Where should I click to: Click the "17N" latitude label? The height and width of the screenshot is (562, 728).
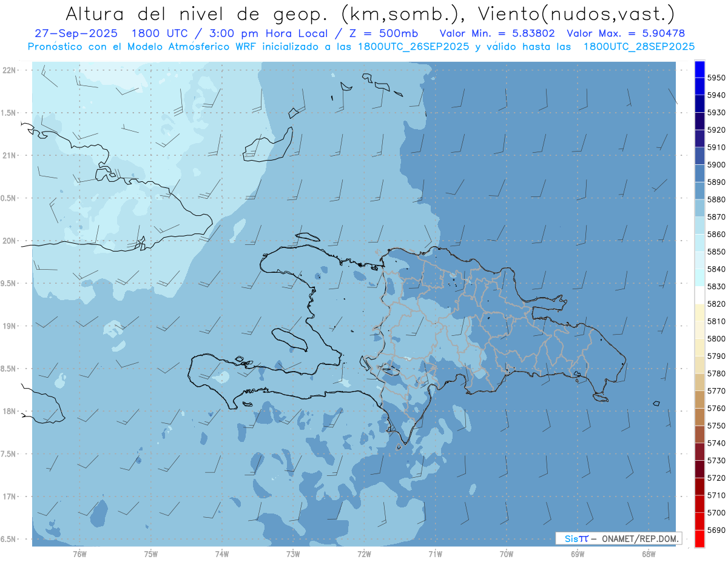click(x=10, y=497)
